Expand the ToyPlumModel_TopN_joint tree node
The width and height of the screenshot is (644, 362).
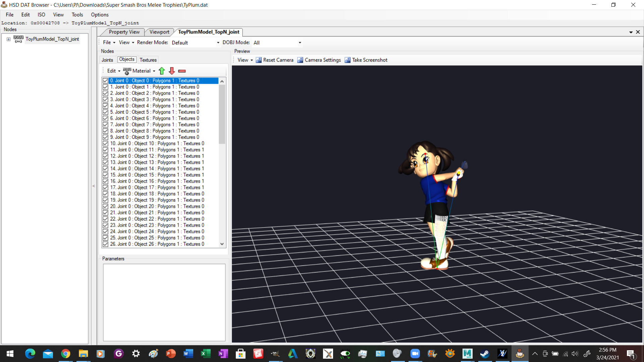(x=8, y=39)
